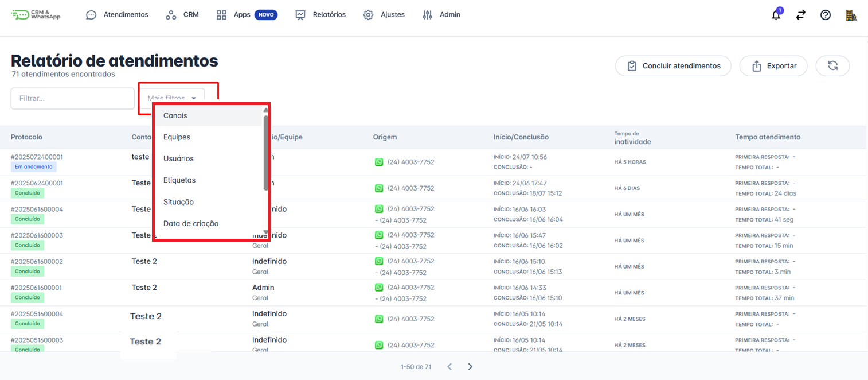868x380 pixels.
Task: Go to next page using right chevron
Action: tap(470, 367)
